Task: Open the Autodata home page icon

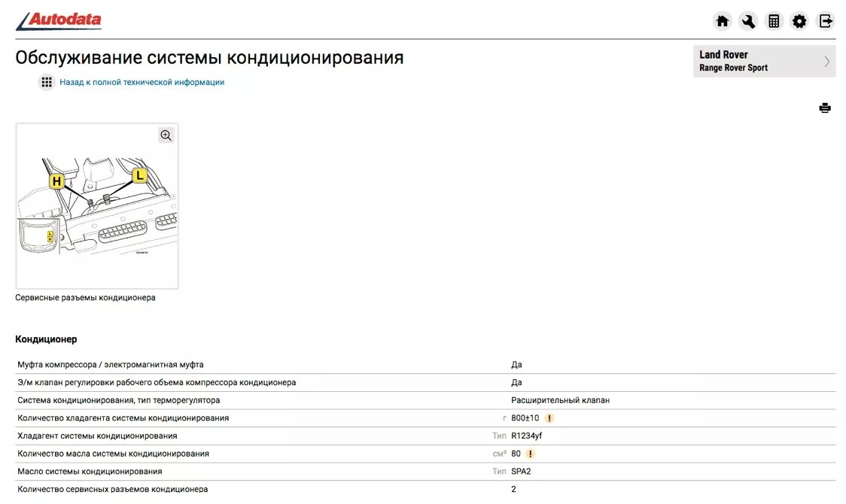Action: coord(722,21)
